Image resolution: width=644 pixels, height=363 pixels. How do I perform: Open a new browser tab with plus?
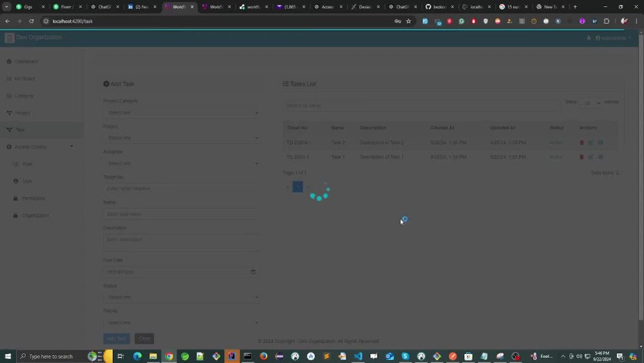click(575, 6)
